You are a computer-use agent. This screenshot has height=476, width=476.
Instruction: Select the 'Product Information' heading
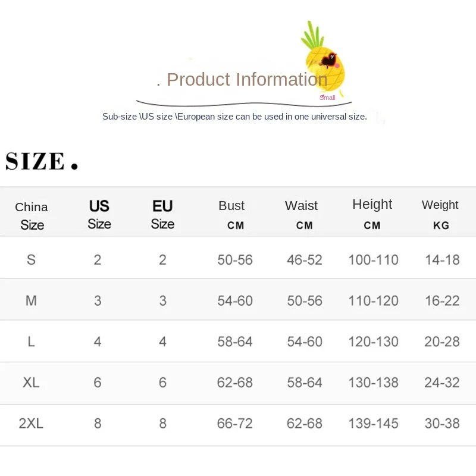pos(247,80)
